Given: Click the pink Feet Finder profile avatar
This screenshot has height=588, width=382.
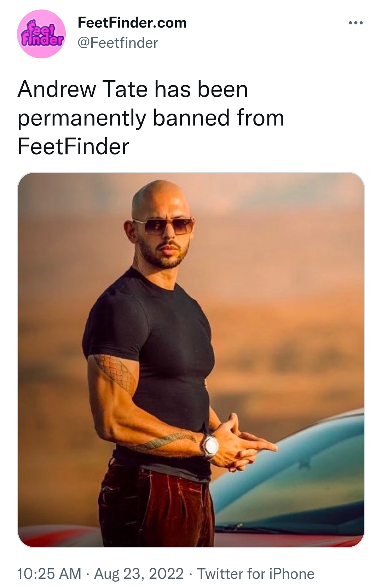Looking at the screenshot, I should [x=41, y=34].
